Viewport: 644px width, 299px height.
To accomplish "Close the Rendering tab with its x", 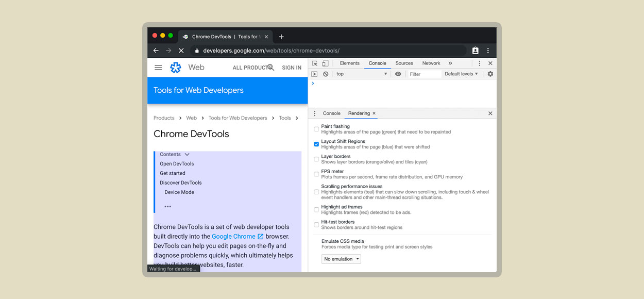I will [x=374, y=113].
